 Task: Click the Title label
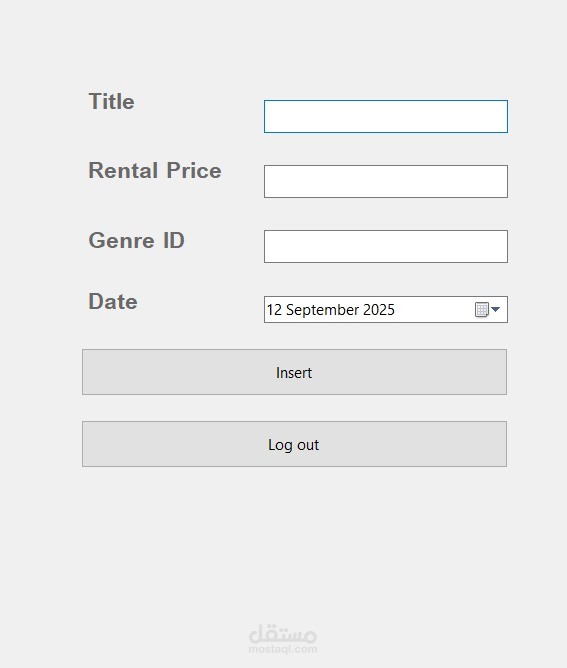pos(112,101)
